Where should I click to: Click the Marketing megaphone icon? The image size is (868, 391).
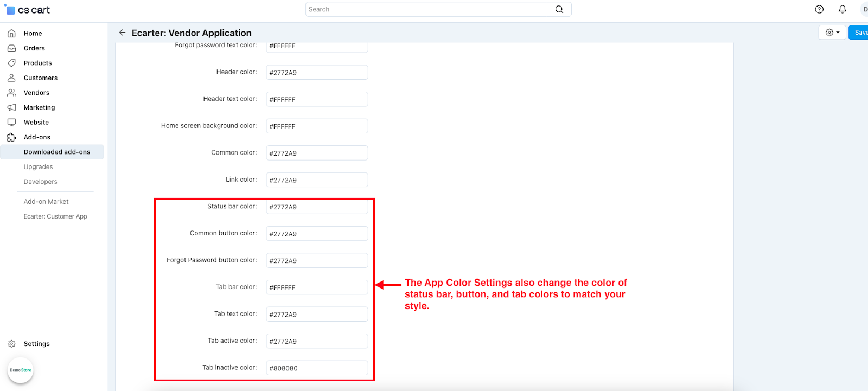click(x=11, y=107)
